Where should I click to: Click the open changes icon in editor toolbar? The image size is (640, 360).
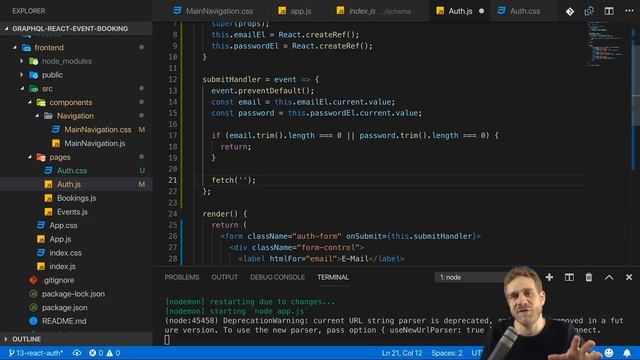tap(589, 11)
